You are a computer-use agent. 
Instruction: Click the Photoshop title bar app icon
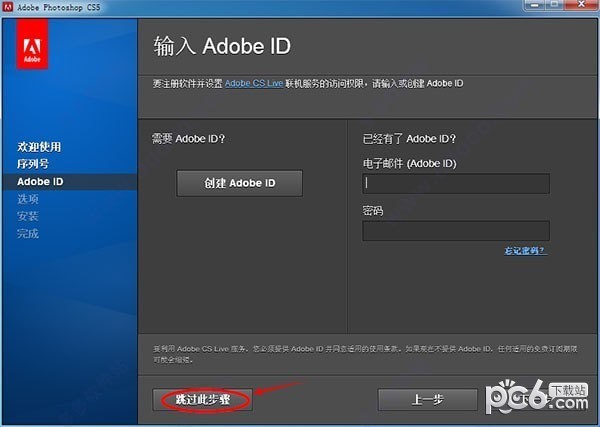click(x=7, y=7)
